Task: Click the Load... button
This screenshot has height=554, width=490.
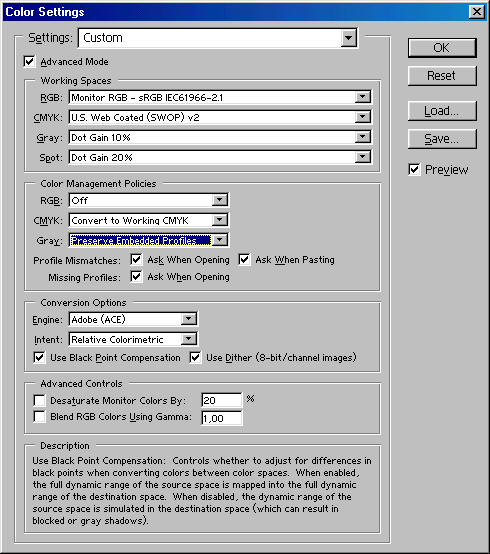Action: (x=442, y=111)
